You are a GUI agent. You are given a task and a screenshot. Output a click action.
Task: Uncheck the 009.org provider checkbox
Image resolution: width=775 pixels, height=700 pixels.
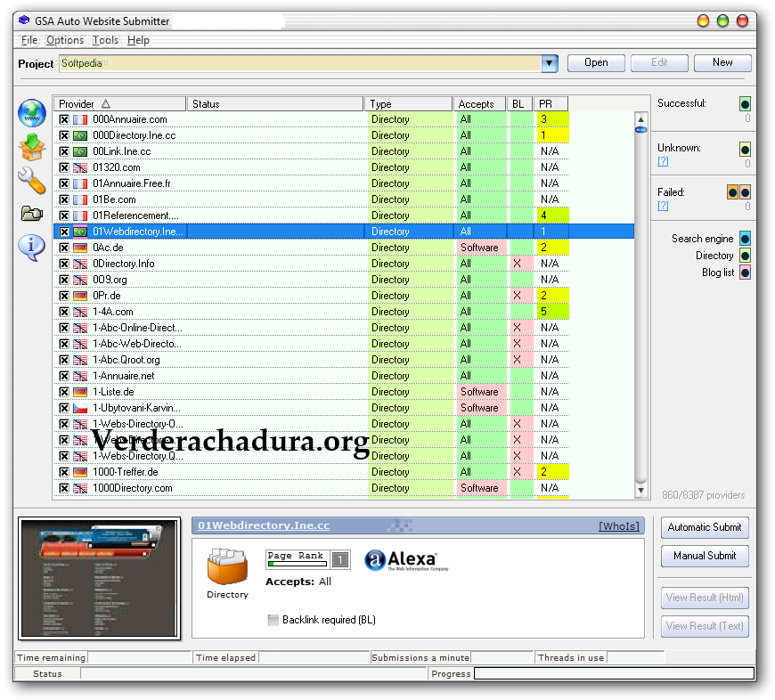(x=64, y=280)
